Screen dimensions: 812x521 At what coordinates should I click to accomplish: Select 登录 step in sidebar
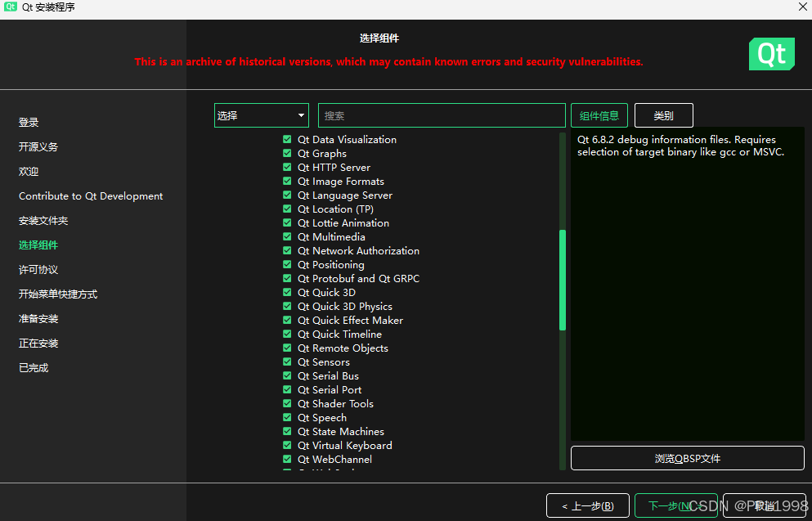29,122
